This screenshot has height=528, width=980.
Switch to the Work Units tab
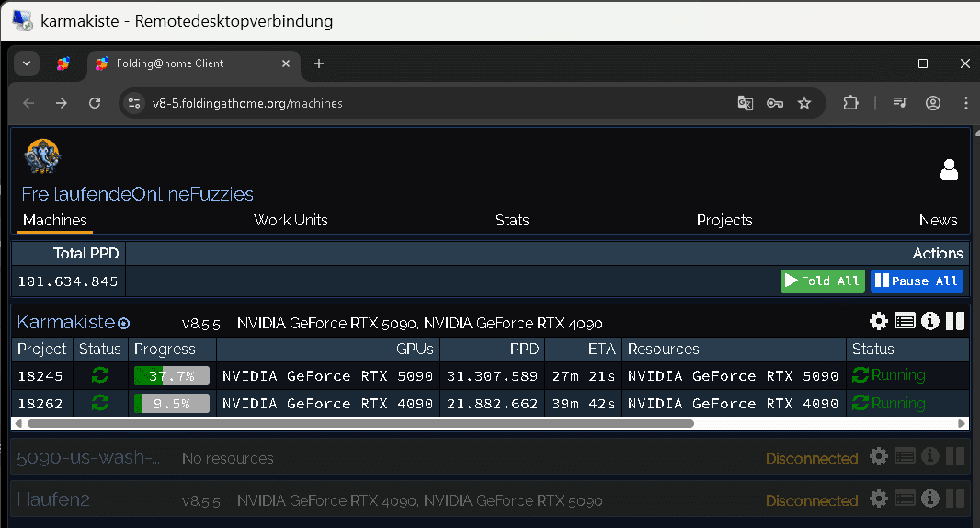coord(291,220)
